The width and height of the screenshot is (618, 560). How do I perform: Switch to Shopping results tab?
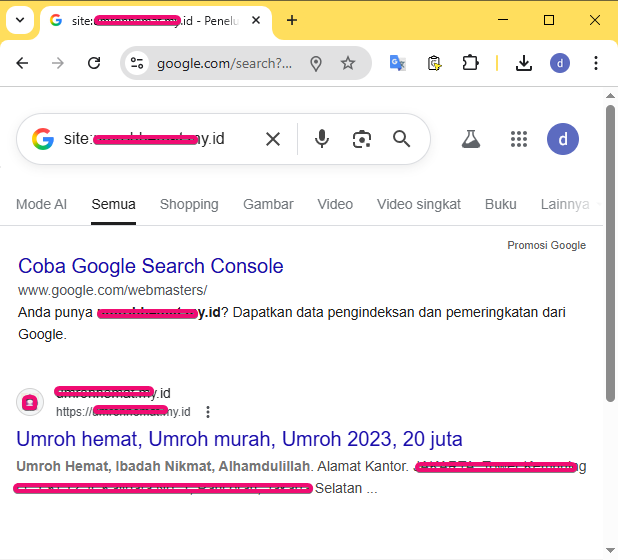pyautogui.click(x=189, y=204)
